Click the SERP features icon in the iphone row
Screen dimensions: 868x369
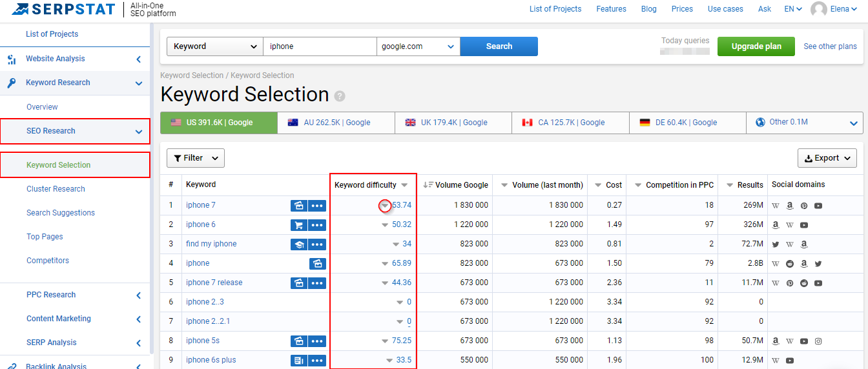pyautogui.click(x=317, y=264)
